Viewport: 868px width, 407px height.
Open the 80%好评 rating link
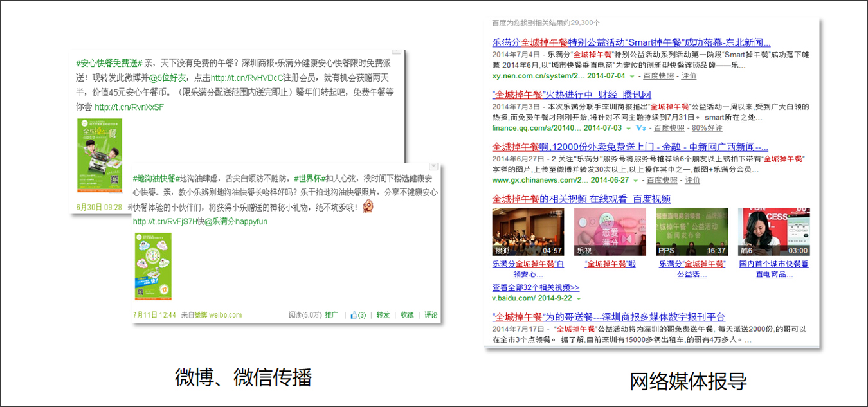(x=707, y=128)
